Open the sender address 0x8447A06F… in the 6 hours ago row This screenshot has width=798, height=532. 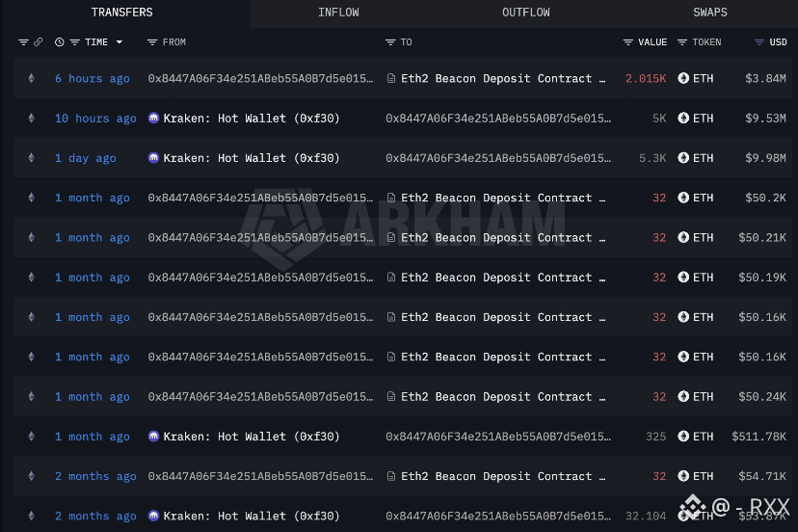(x=260, y=78)
